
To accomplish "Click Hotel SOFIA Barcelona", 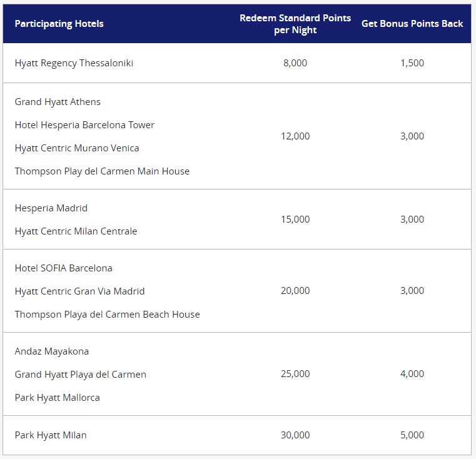I will click(64, 268).
